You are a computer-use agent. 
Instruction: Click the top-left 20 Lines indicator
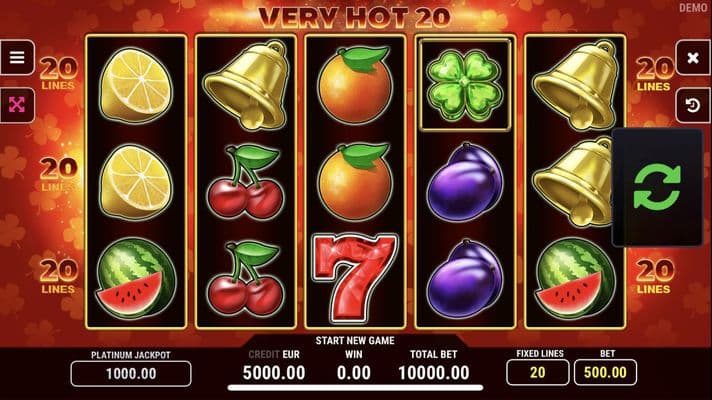(x=59, y=74)
